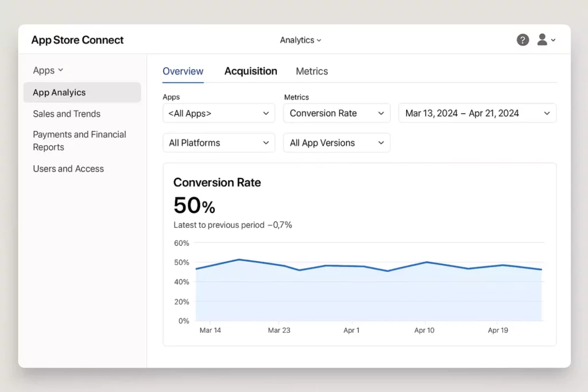This screenshot has width=588, height=392.
Task: Click the Metrics filter label
Action: (296, 97)
